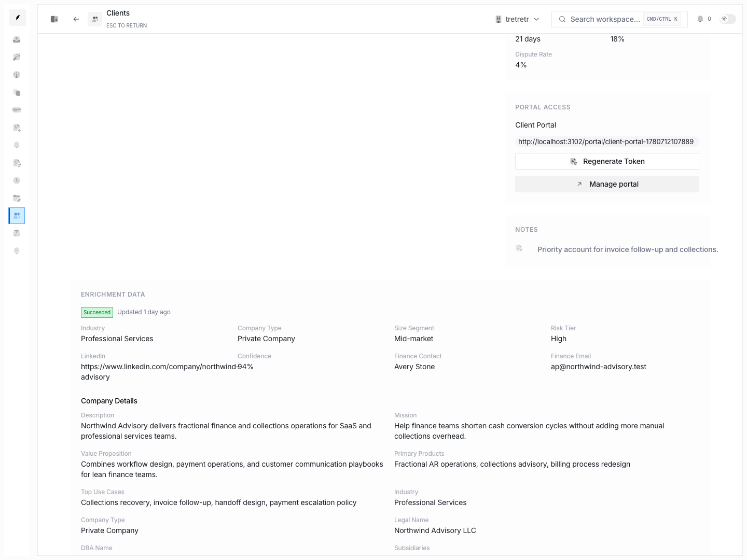Click the note icon beside the priority account note
This screenshot has height=560, width=747.
[519, 248]
